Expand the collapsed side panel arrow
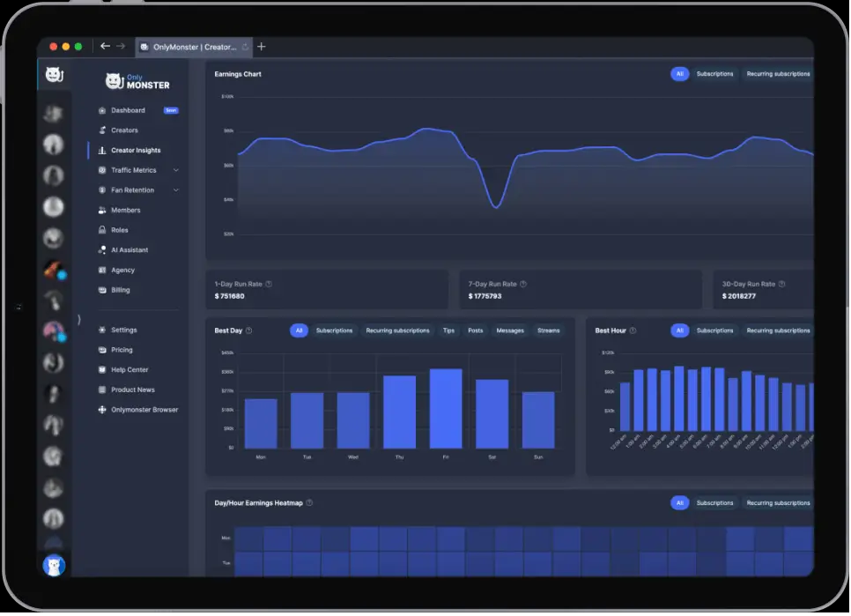This screenshot has width=851, height=616. (78, 319)
